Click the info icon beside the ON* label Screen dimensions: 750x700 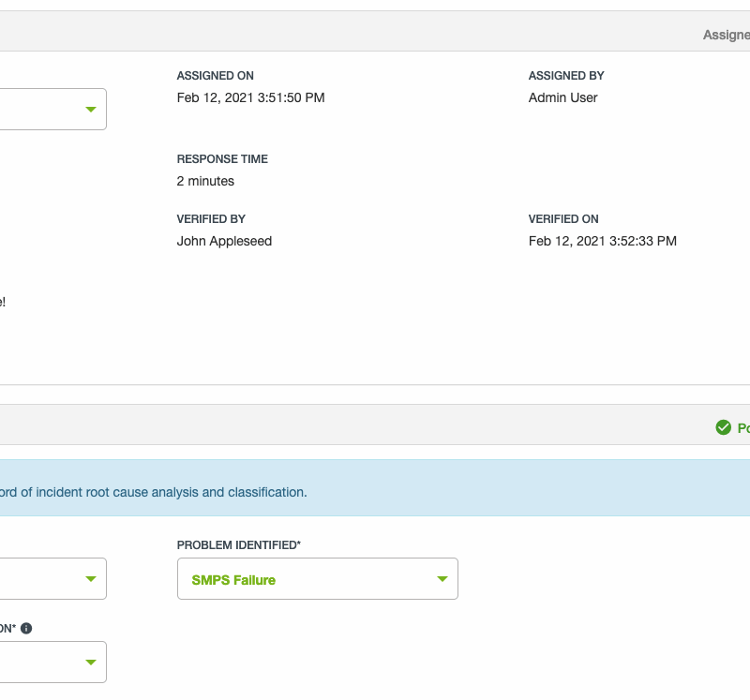click(26, 628)
